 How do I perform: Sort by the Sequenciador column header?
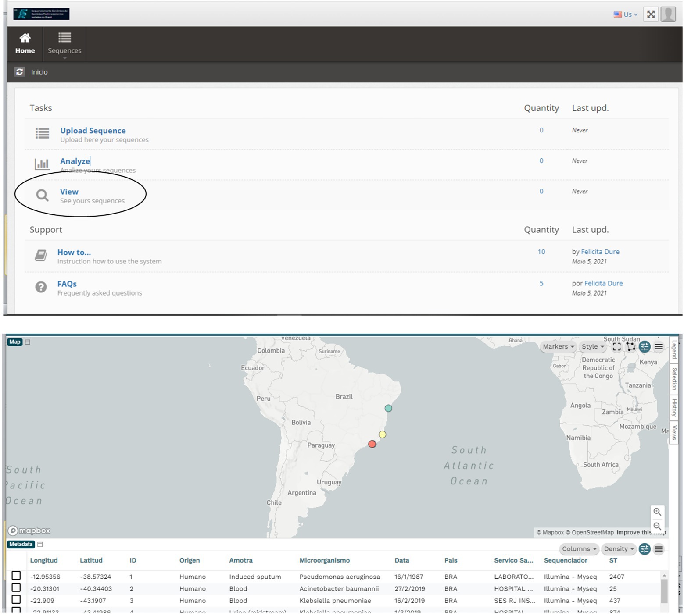pos(566,560)
